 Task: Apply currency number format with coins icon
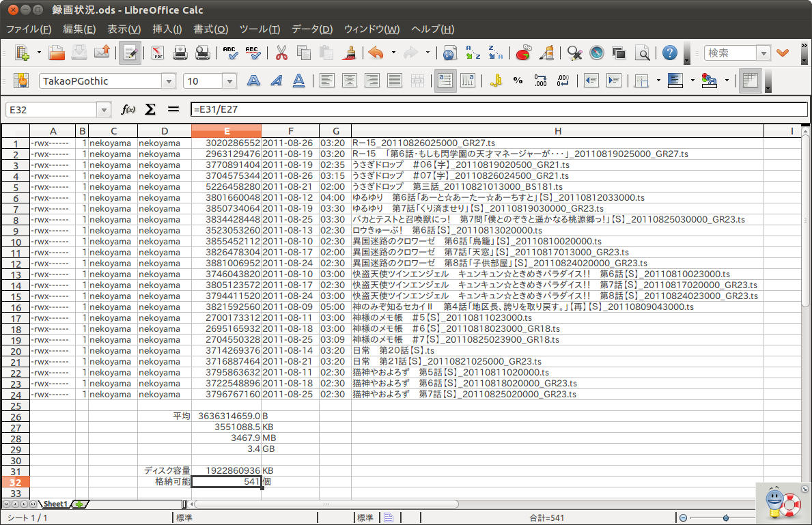pos(496,81)
